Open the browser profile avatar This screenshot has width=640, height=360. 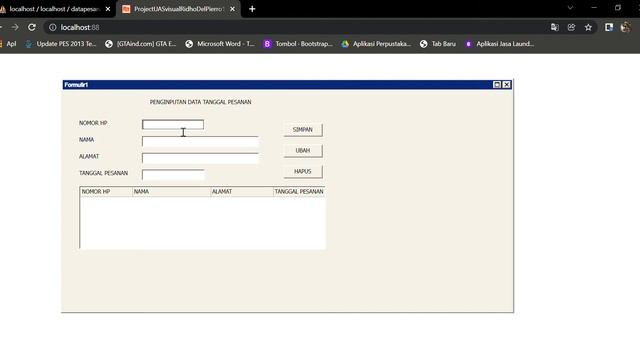pyautogui.click(x=625, y=27)
